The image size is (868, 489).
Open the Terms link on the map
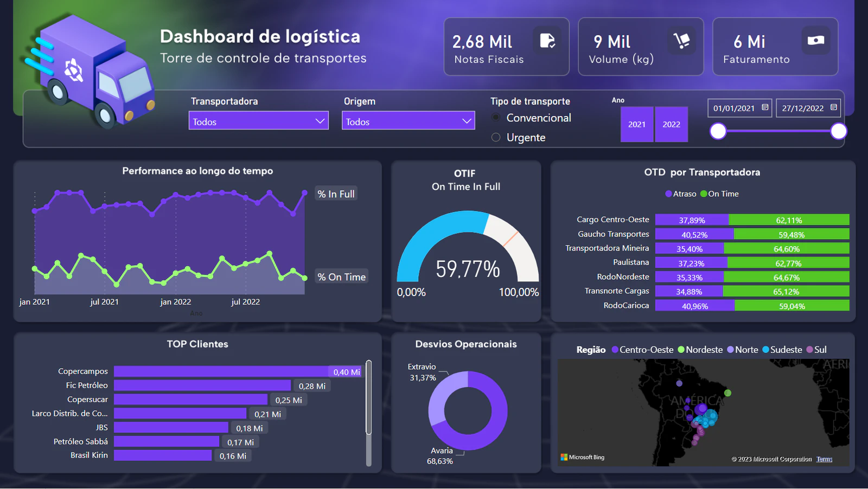click(x=825, y=459)
